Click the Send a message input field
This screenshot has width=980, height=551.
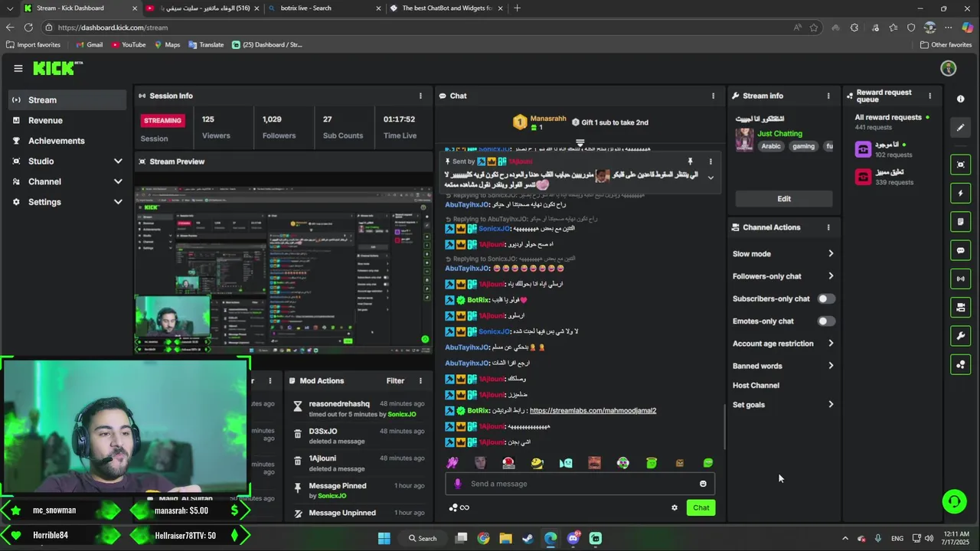click(x=580, y=484)
